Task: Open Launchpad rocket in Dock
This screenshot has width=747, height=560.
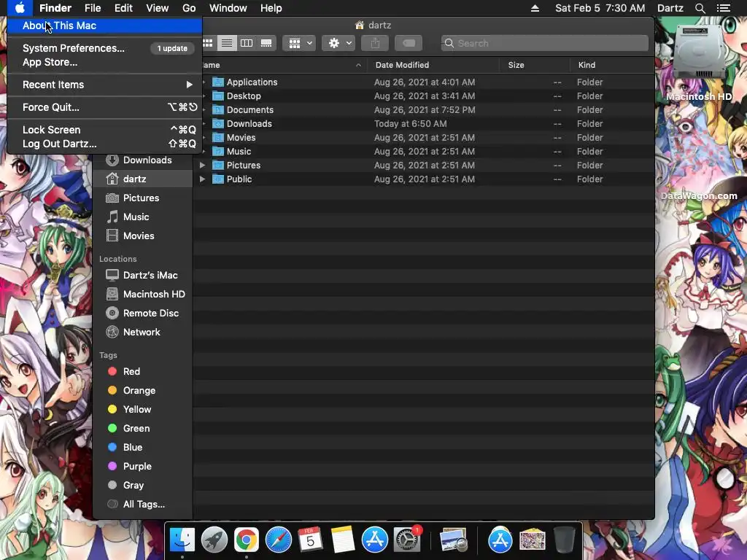Action: (214, 540)
